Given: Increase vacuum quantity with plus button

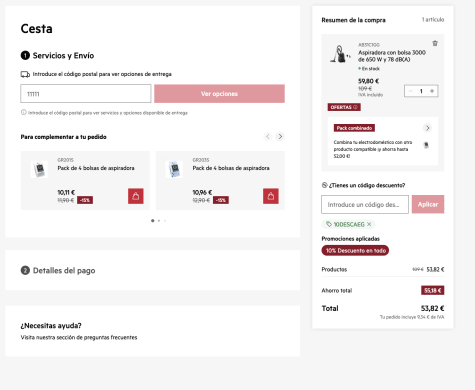Looking at the screenshot, I should [x=432, y=91].
